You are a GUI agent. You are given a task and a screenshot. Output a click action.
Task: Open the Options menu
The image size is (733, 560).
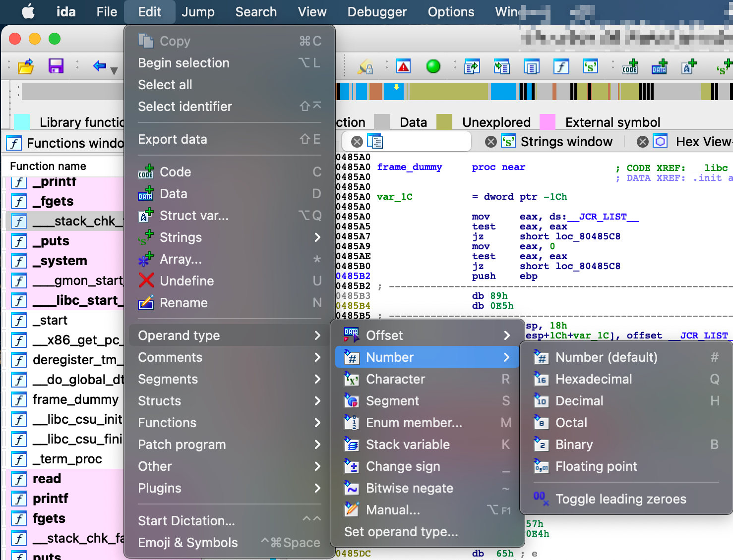click(451, 12)
